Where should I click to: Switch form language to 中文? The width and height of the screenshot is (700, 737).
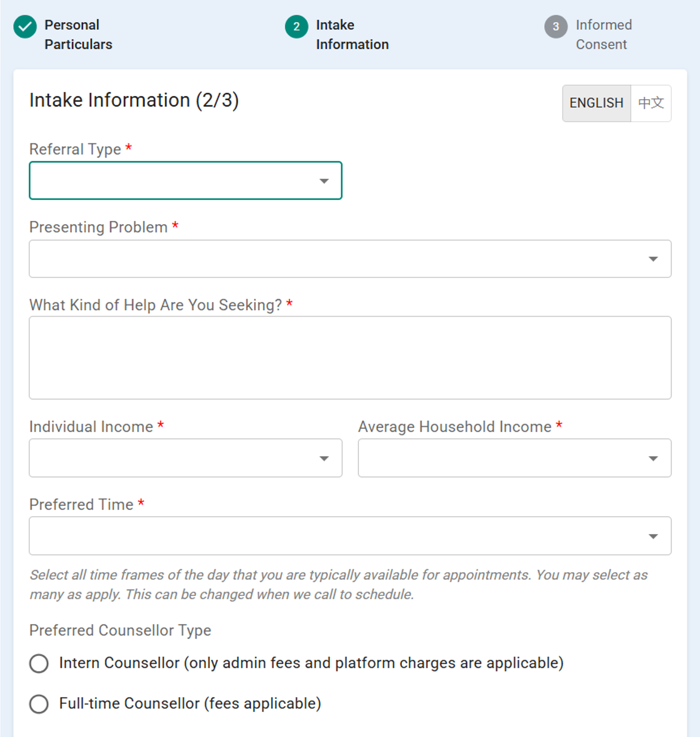[x=651, y=103]
